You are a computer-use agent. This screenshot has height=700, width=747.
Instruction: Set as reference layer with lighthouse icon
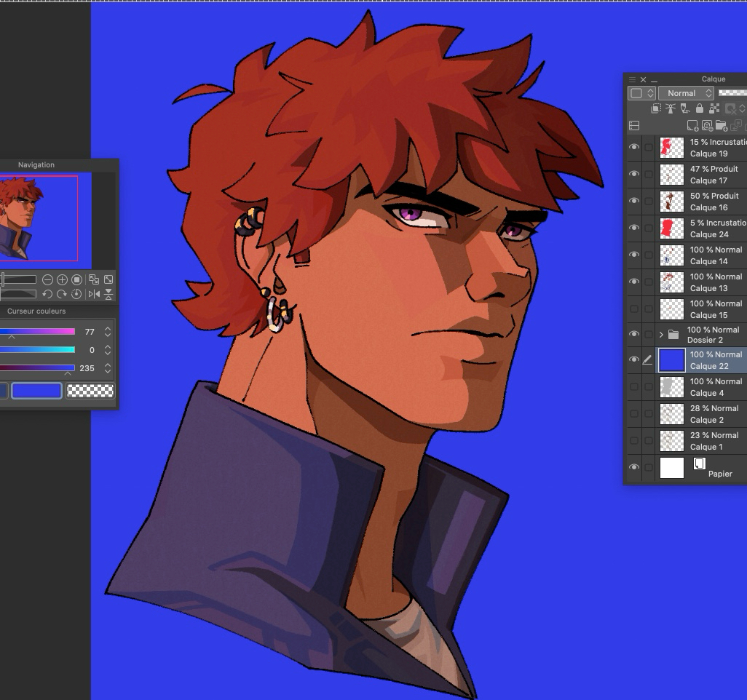pyautogui.click(x=670, y=108)
